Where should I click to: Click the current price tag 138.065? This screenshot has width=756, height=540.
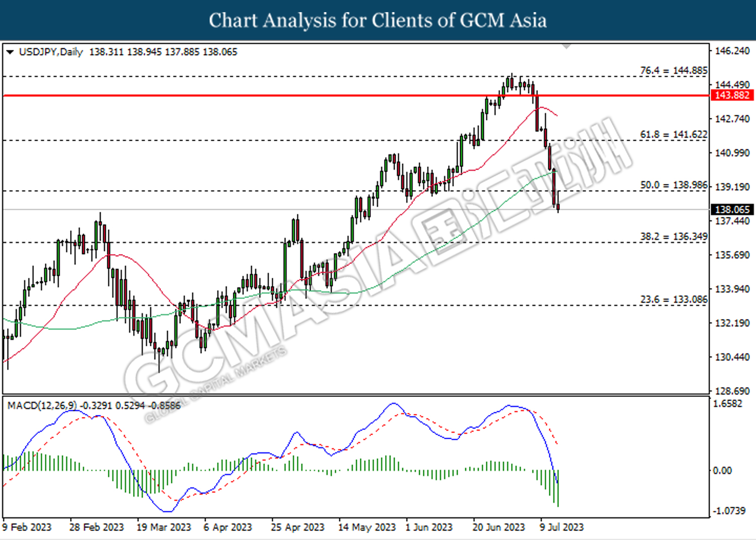tap(732, 209)
